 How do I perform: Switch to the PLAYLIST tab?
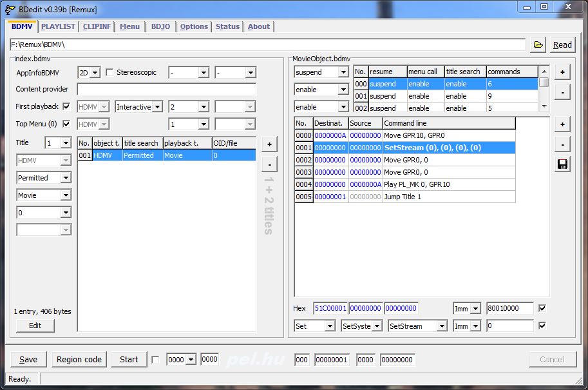click(x=58, y=26)
